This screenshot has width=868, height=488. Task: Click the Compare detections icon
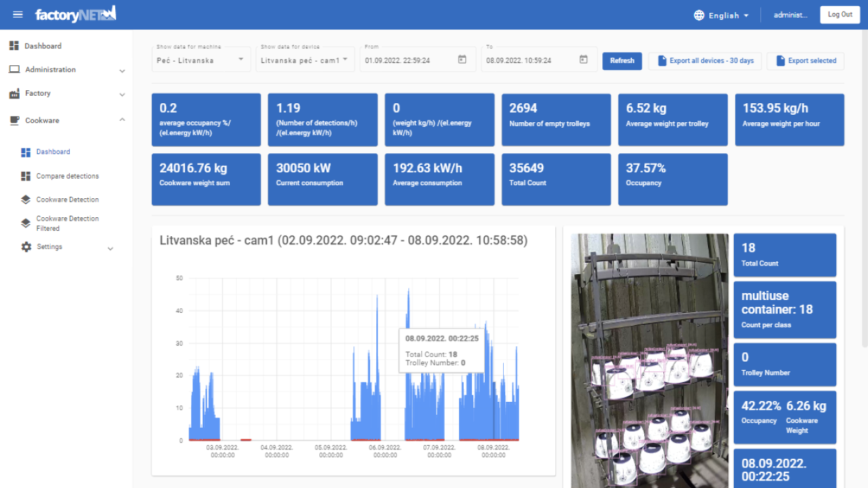point(26,176)
